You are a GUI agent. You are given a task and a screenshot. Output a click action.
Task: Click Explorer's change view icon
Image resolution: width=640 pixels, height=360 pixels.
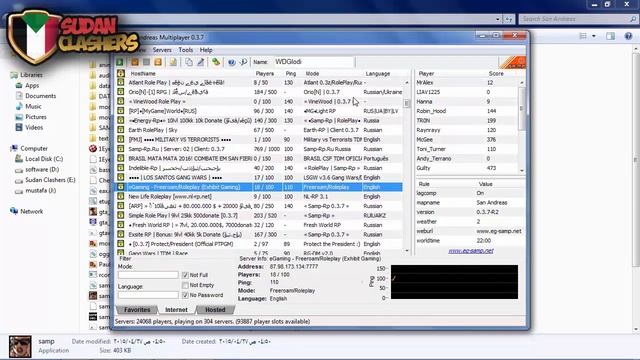coord(583,36)
